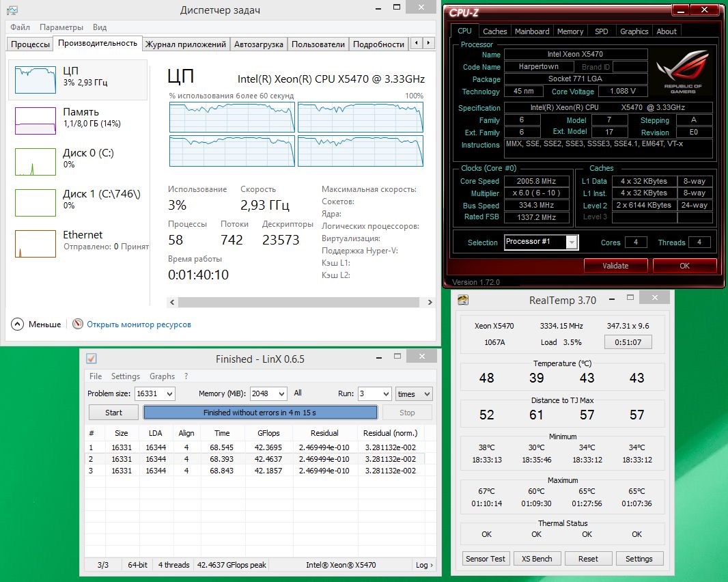Image resolution: width=728 pixels, height=582 pixels.
Task: Select the ЦП performance graph thumbnail
Action: pos(36,80)
